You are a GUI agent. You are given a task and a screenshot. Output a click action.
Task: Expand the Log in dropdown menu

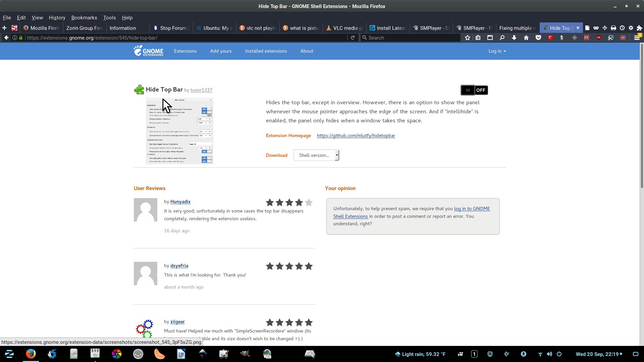point(497,51)
